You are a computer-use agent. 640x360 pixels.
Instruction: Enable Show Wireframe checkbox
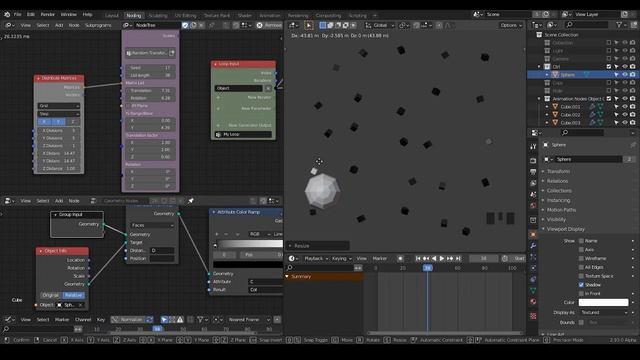[581, 258]
